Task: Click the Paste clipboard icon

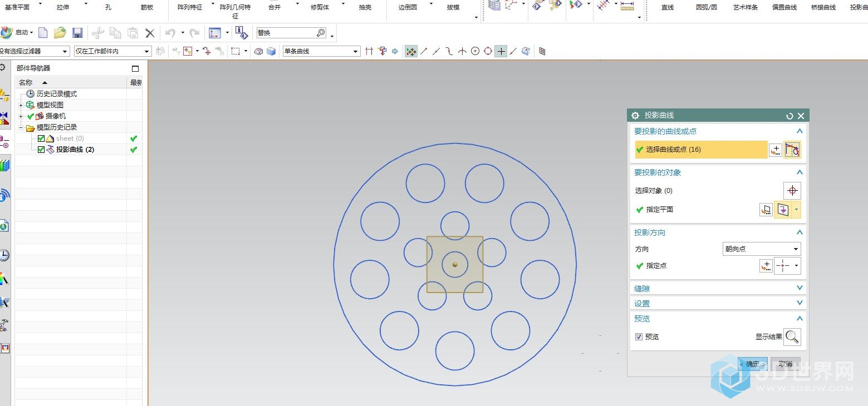Action: 133,33
